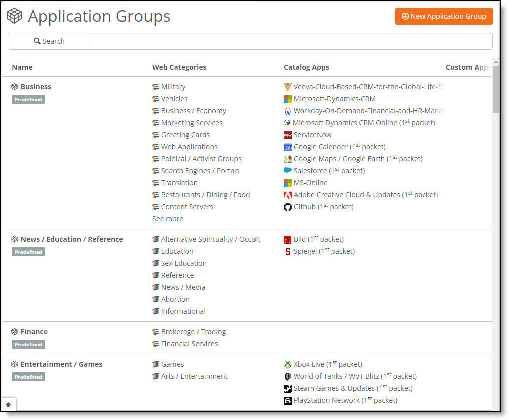Click the Workday app icon

[x=287, y=111]
